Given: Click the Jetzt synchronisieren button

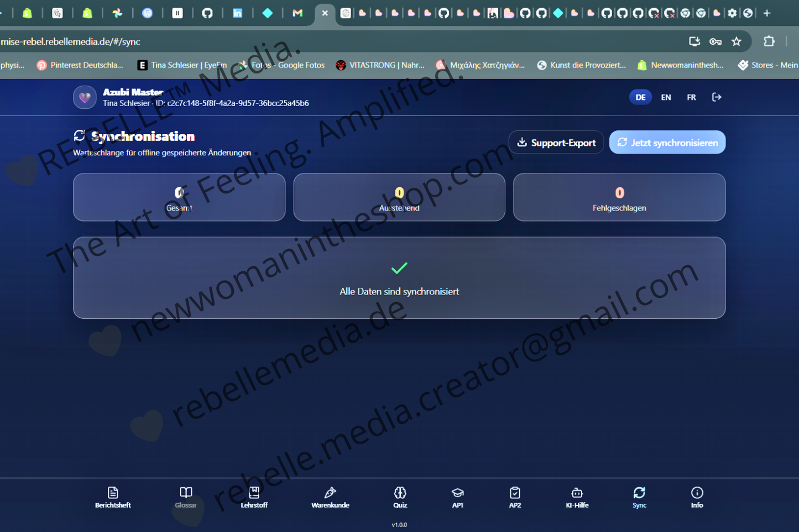Looking at the screenshot, I should click(667, 142).
